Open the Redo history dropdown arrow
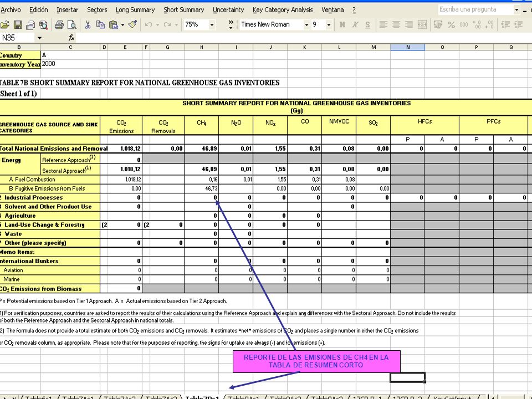 176,24
